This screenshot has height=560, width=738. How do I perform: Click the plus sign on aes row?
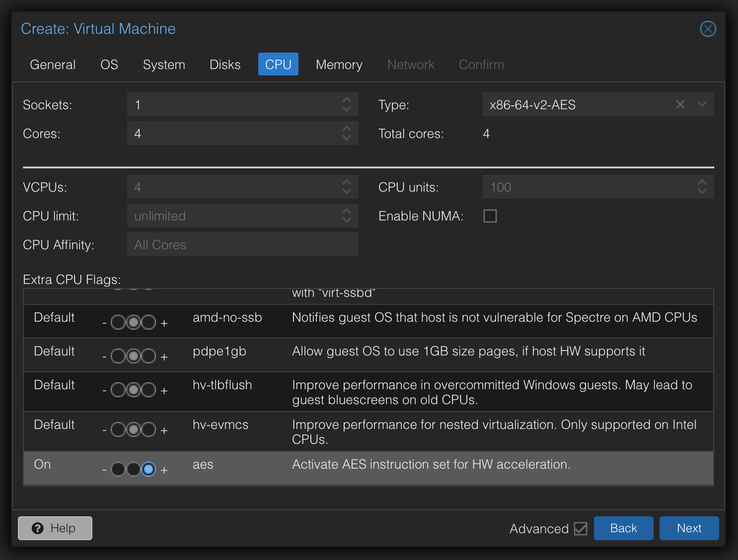(164, 470)
